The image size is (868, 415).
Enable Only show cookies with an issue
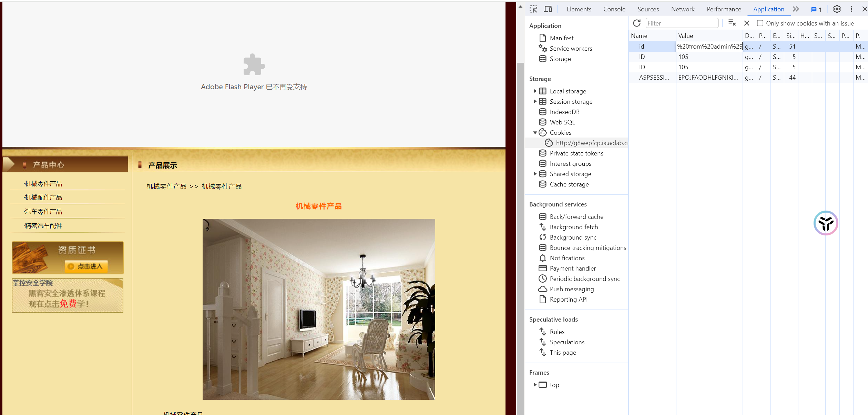760,23
